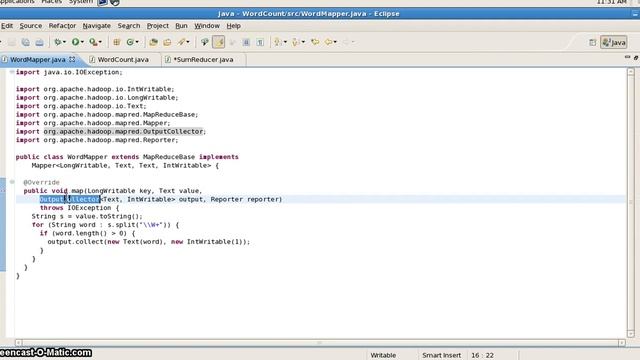This screenshot has height=360, width=640.
Task: Run the program with green Run icon
Action: (x=75, y=42)
